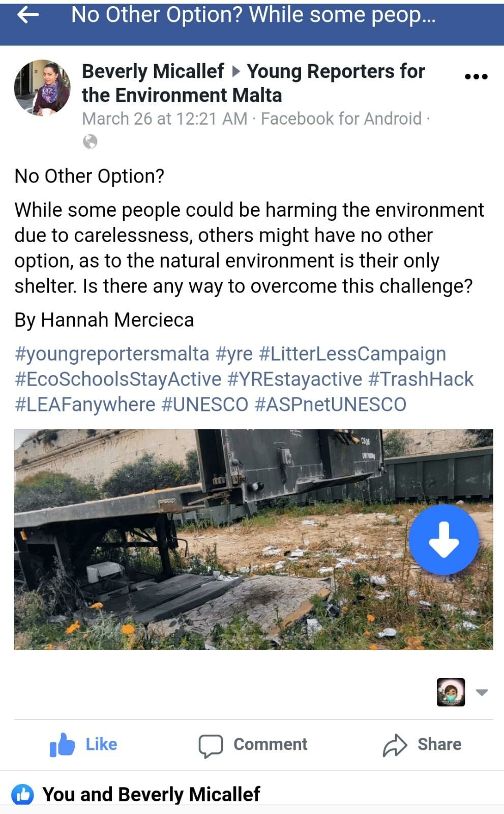Tap the small masked avatar icon
The image size is (504, 814).
(451, 692)
